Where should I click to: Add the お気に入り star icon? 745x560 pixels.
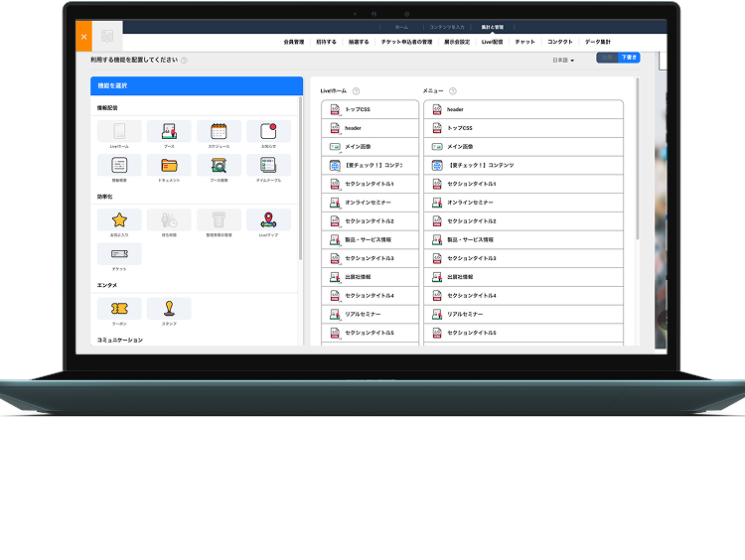(119, 220)
